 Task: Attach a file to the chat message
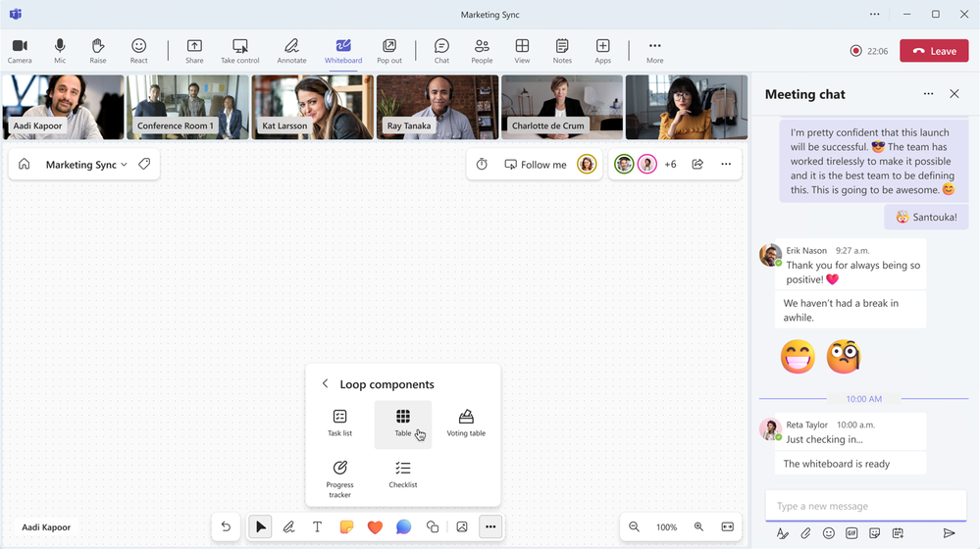[x=805, y=532]
